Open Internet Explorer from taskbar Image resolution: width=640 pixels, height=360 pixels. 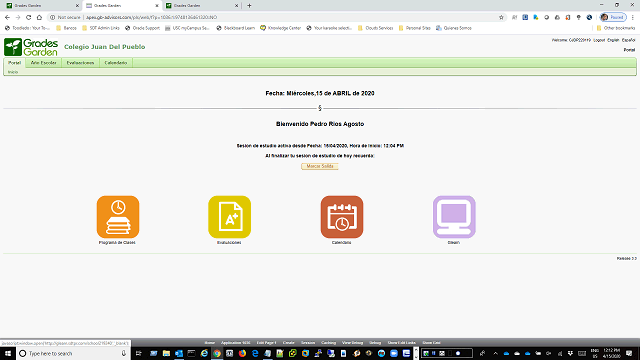(x=204, y=353)
